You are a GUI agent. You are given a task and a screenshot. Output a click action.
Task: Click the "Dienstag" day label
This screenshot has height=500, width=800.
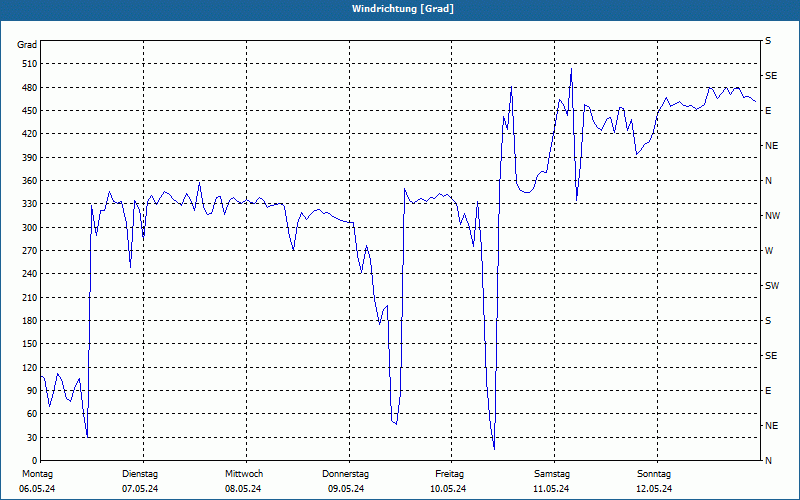click(x=140, y=474)
